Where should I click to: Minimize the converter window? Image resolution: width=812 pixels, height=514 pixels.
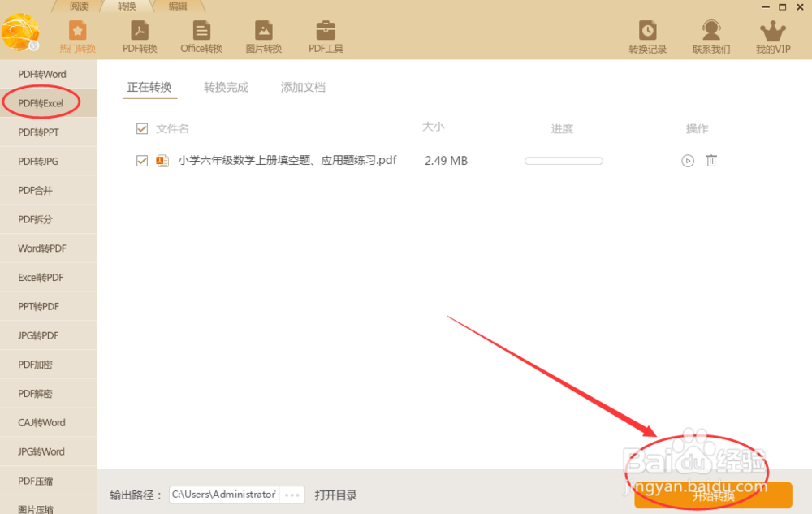pos(766,7)
